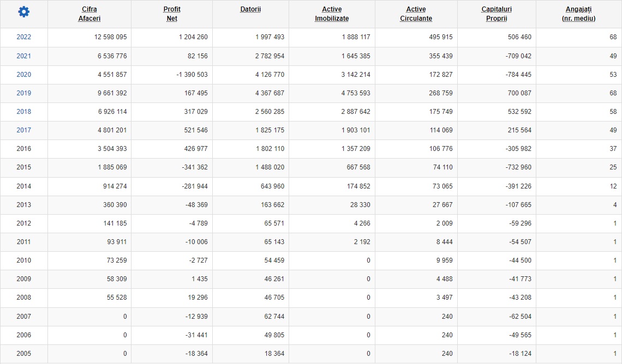Select fixed assets value 3 142 214
Screen dimensions: 622x364
[x=356, y=75]
